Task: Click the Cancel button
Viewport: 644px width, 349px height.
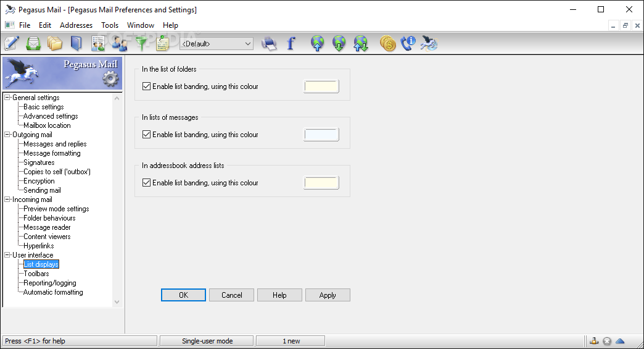Action: click(232, 295)
